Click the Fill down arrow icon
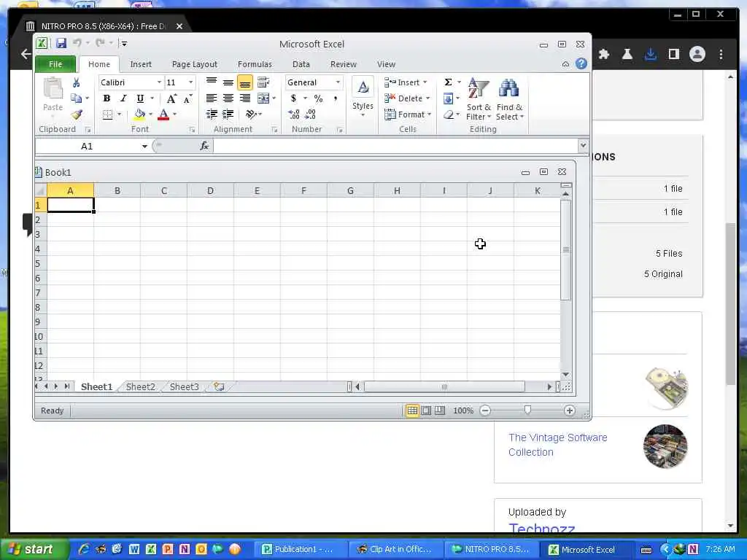747x560 pixels. [448, 98]
